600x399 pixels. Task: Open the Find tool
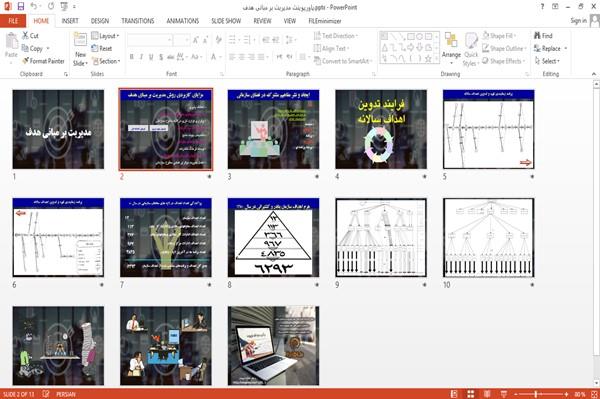pos(543,36)
